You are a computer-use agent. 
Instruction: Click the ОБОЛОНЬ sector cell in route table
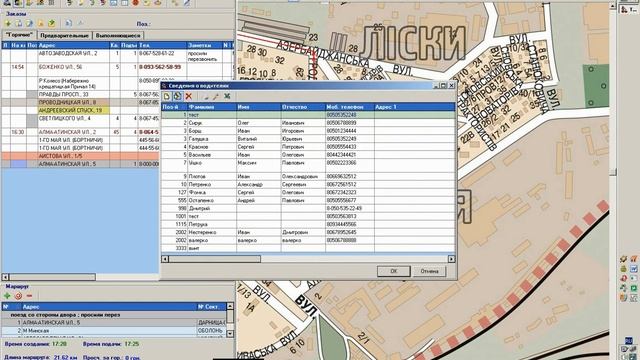coord(211,331)
